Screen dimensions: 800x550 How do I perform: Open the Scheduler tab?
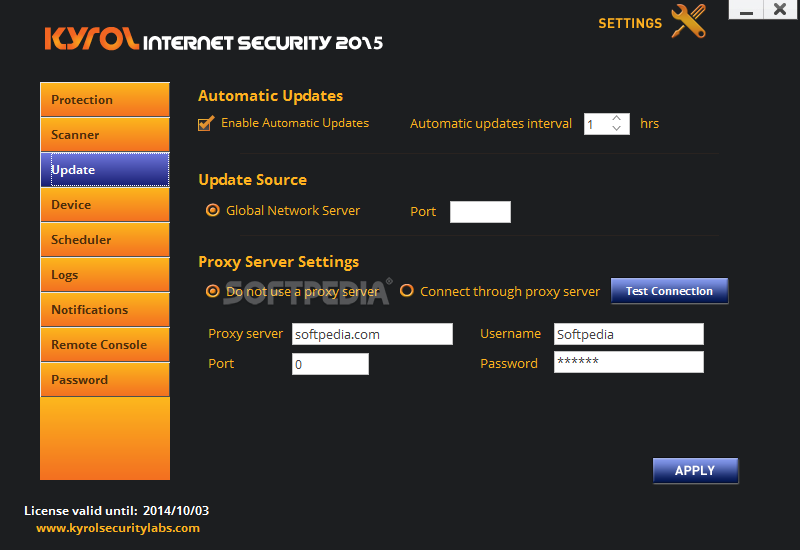click(x=105, y=240)
